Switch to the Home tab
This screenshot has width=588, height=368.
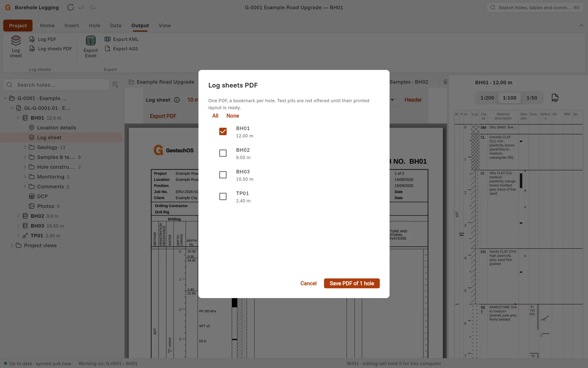tap(47, 25)
